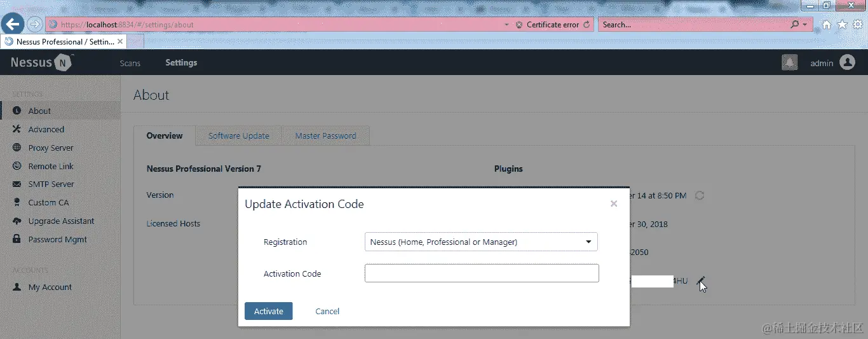Open the browser Tools gear icon
The image size is (868, 339).
pyautogui.click(x=857, y=25)
